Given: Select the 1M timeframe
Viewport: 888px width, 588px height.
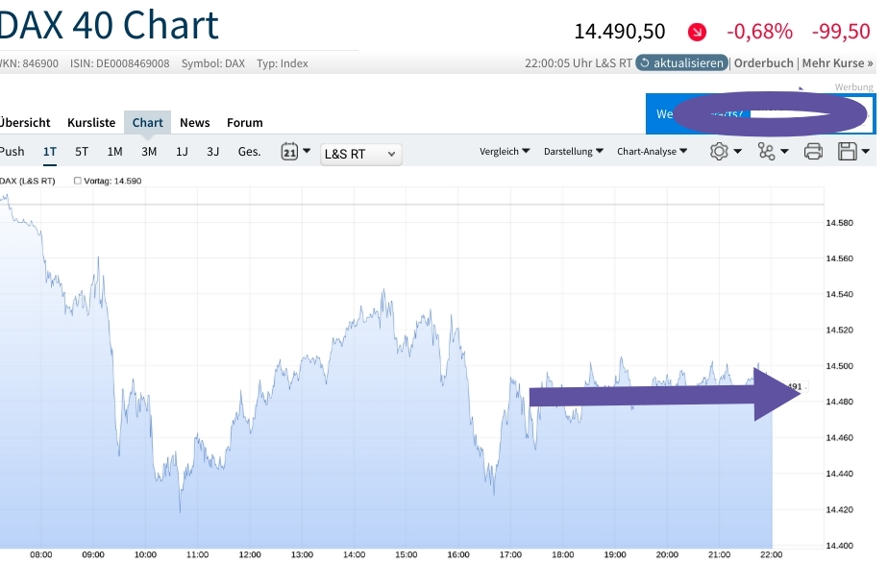Looking at the screenshot, I should tap(114, 151).
